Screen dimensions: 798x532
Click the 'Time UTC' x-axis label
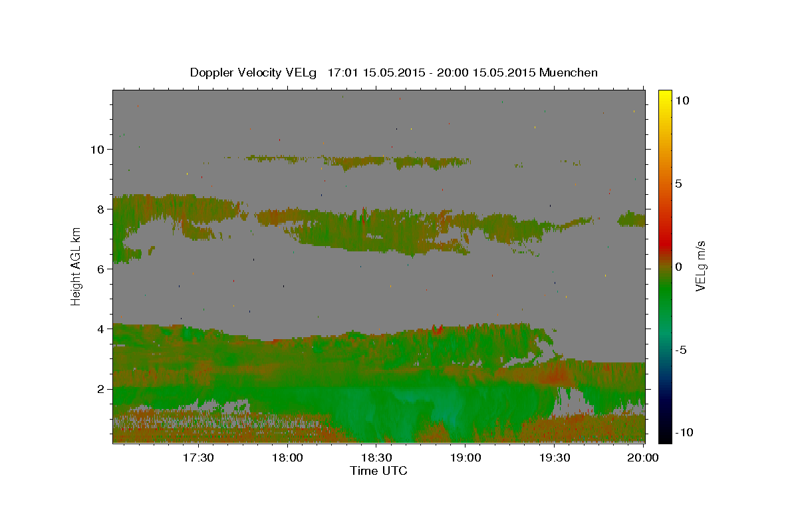[x=378, y=471]
